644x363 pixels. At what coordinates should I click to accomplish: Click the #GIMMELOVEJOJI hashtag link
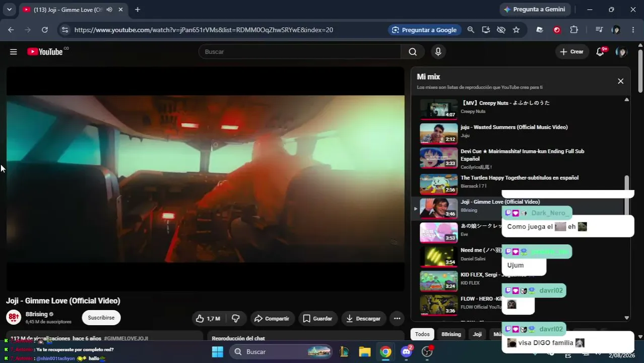point(126,338)
